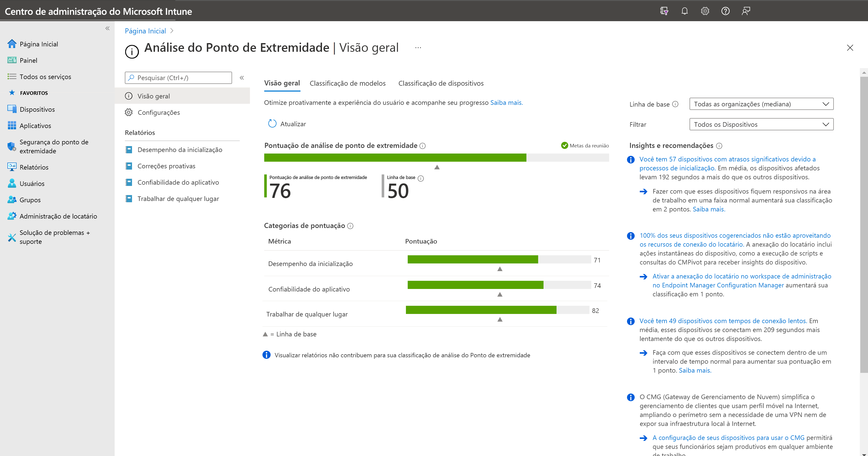Click info icon beside Linha de base score 50
Image resolution: width=868 pixels, height=456 pixels.
click(x=421, y=179)
